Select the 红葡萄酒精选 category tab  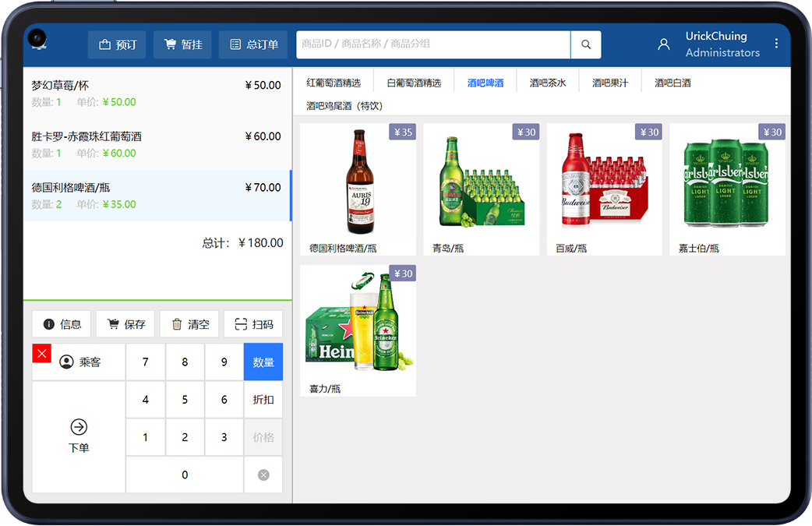coord(334,83)
